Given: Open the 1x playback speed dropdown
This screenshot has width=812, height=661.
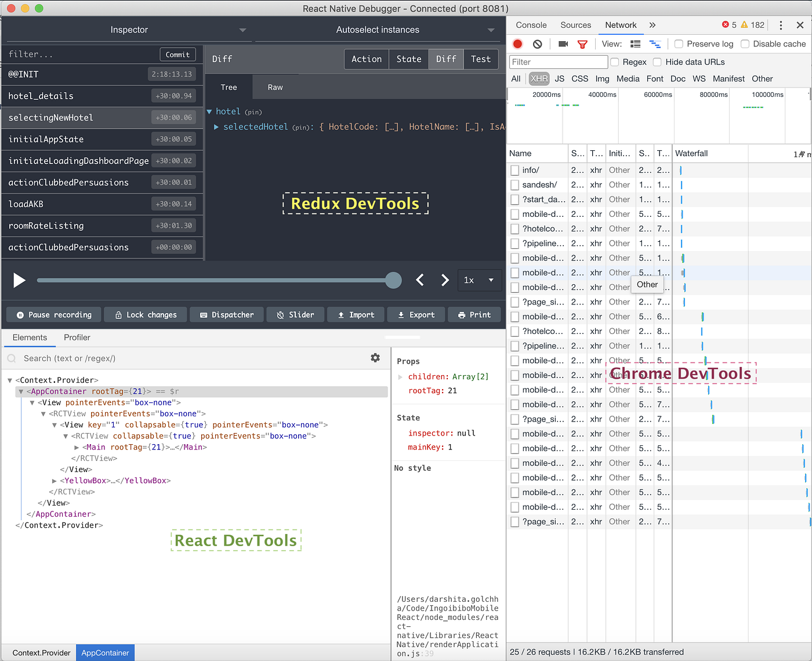Looking at the screenshot, I should (x=480, y=280).
